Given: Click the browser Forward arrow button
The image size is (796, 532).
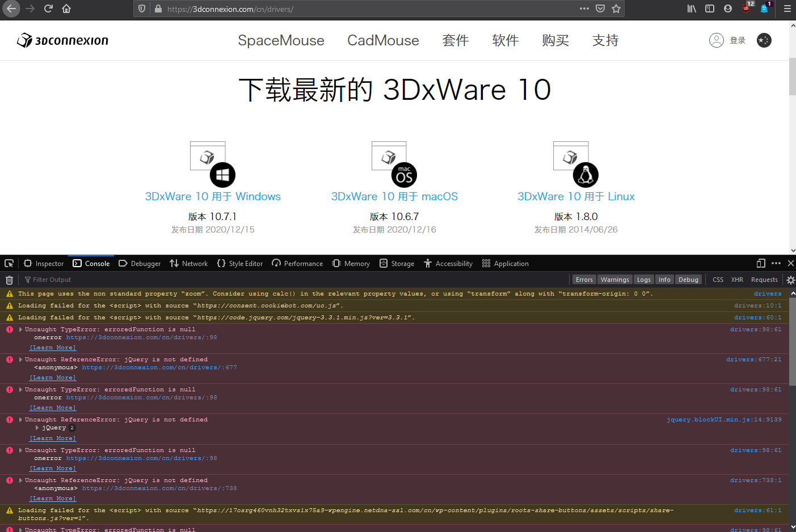Looking at the screenshot, I should click(x=30, y=9).
